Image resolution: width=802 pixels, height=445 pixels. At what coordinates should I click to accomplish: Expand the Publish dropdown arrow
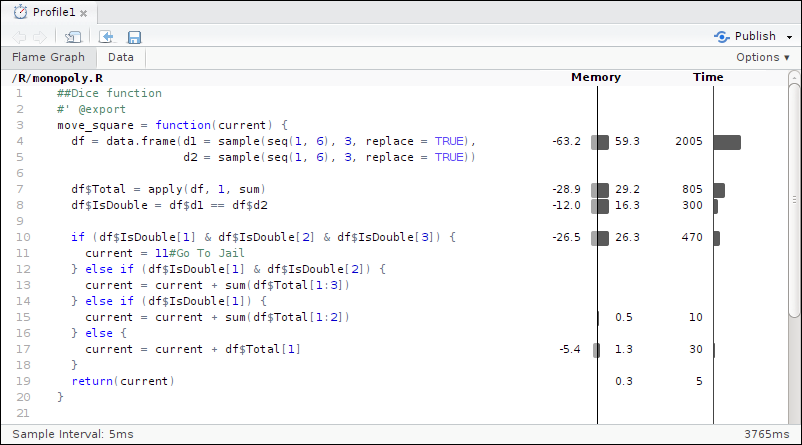[x=790, y=37]
